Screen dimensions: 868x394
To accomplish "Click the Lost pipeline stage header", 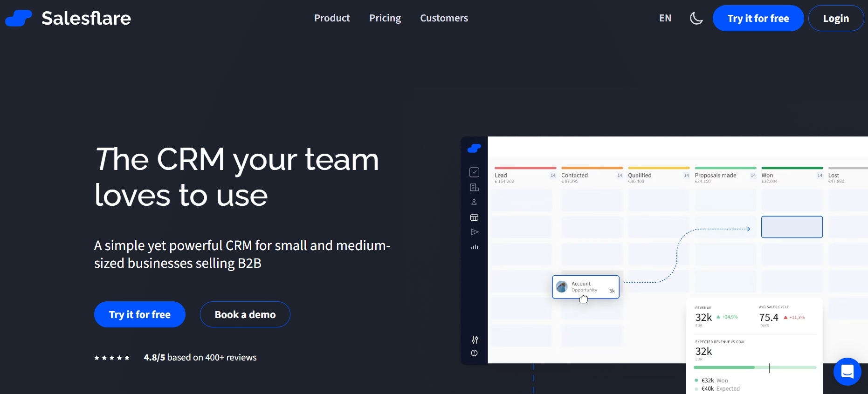I will (848, 175).
